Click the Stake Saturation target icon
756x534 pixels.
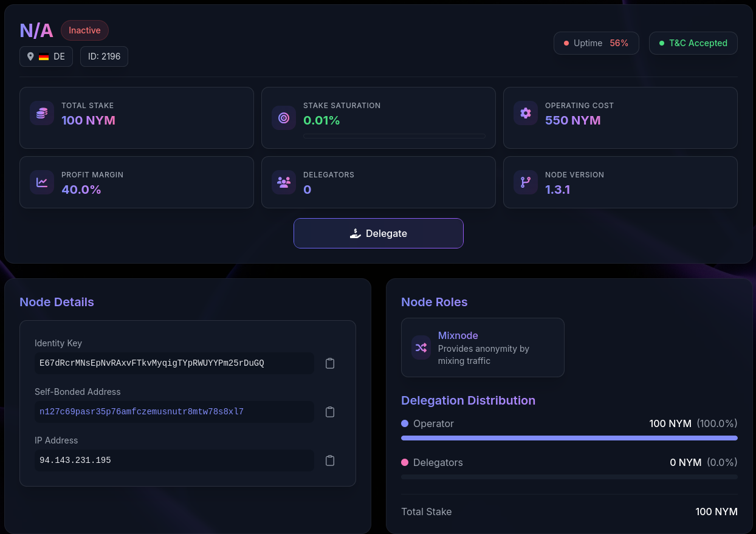point(284,118)
